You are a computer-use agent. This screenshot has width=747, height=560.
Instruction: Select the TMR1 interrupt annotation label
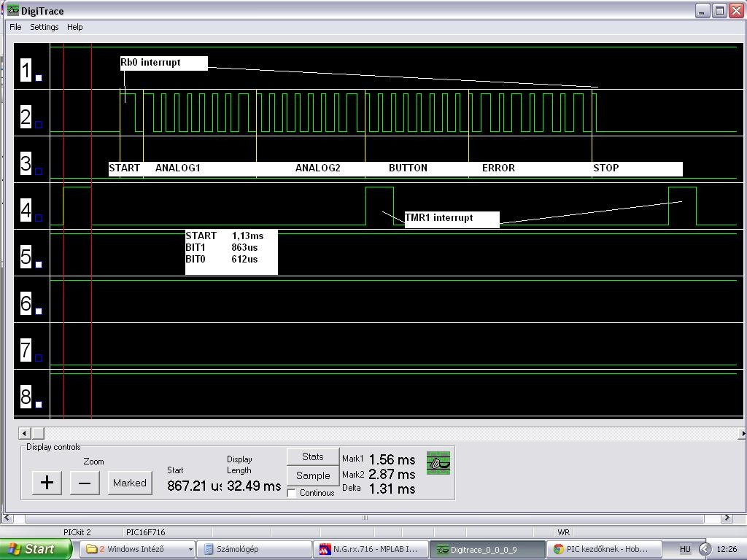(452, 219)
